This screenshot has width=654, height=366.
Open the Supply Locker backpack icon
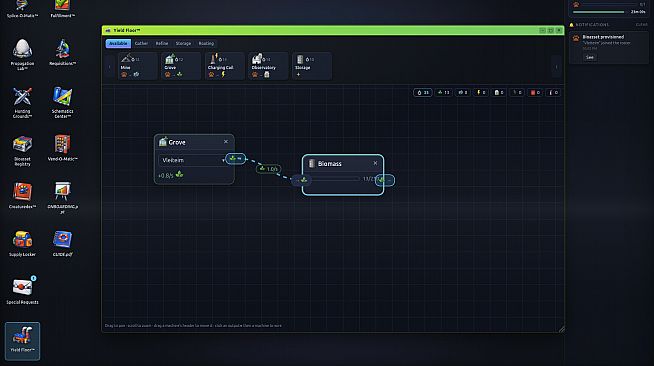(22, 243)
